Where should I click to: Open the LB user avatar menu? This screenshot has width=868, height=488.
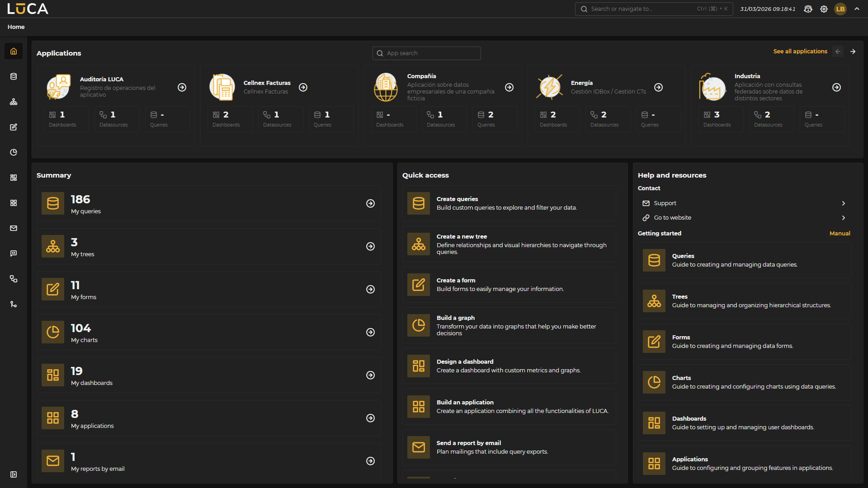(x=840, y=9)
